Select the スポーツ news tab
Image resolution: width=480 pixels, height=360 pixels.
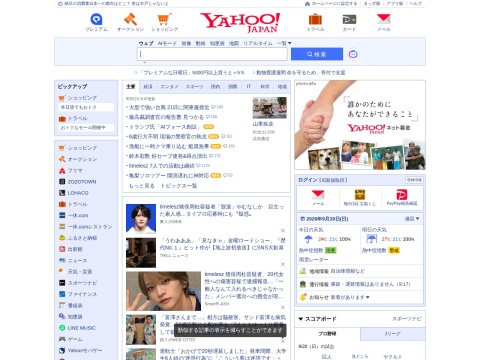194,87
